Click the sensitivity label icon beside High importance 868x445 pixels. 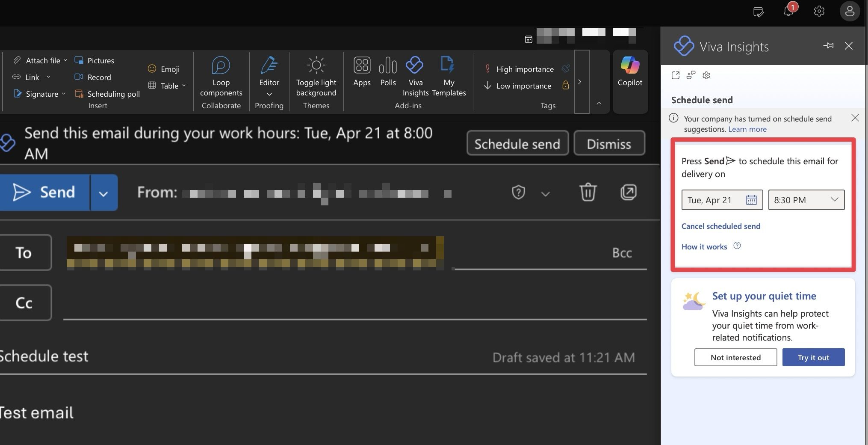click(565, 68)
